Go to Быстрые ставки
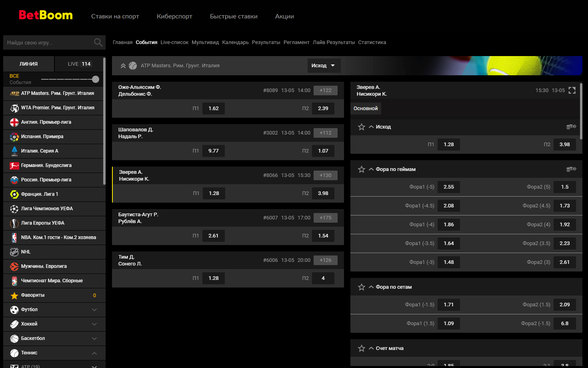Image resolution: width=588 pixels, height=368 pixels. (234, 16)
